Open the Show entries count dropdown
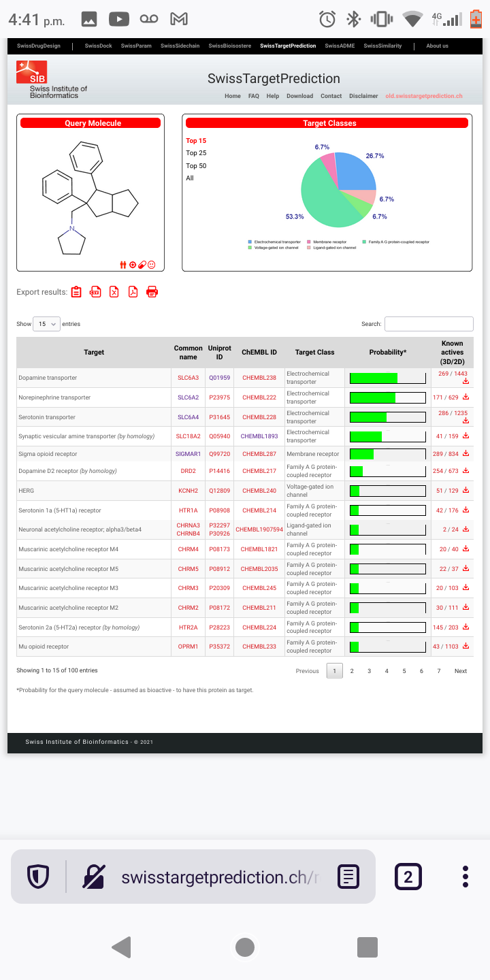Viewport: 490px width, 980px height. (47, 324)
